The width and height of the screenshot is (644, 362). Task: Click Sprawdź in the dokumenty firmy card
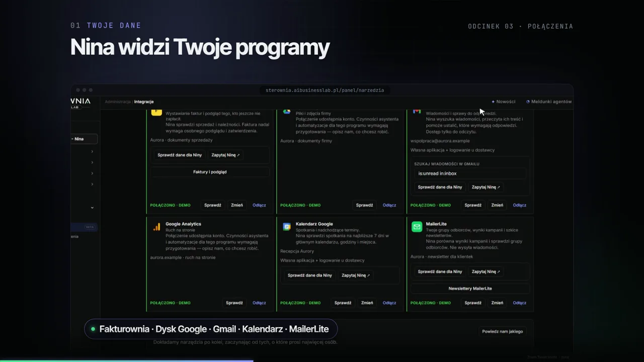[x=365, y=205]
